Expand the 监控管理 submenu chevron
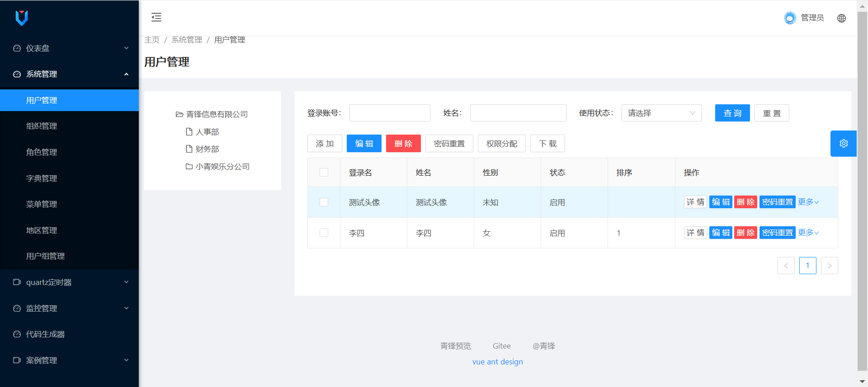 click(127, 308)
